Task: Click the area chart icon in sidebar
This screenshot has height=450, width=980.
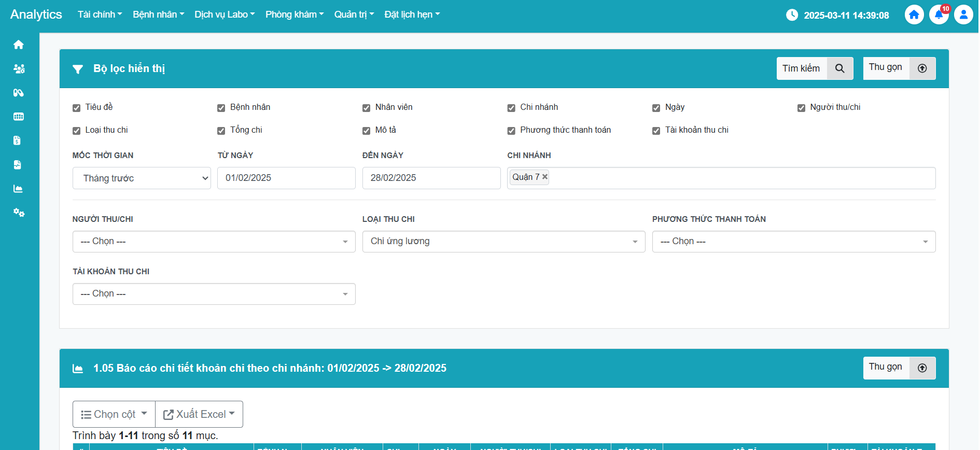Action: pyautogui.click(x=19, y=189)
